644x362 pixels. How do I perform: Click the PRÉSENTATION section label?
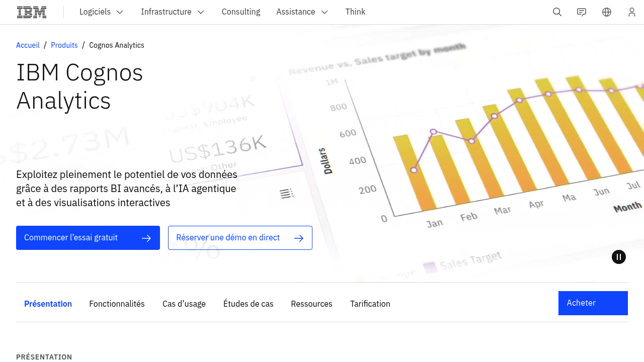pyautogui.click(x=44, y=357)
